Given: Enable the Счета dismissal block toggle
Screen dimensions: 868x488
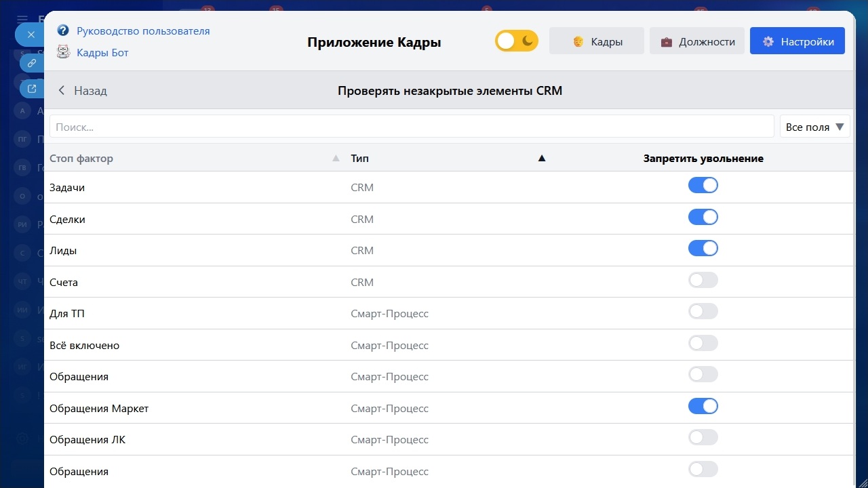Looking at the screenshot, I should pyautogui.click(x=703, y=281).
